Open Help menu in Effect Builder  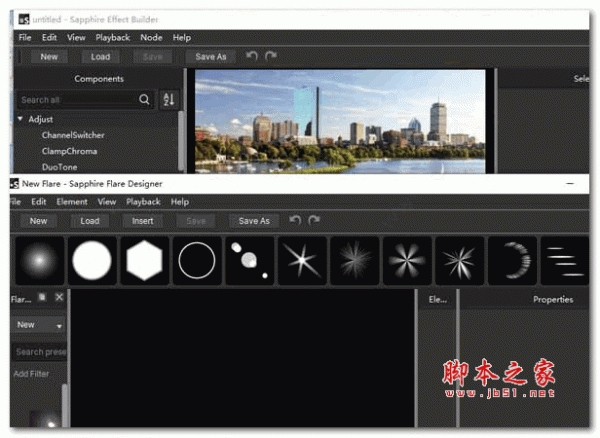[182, 37]
